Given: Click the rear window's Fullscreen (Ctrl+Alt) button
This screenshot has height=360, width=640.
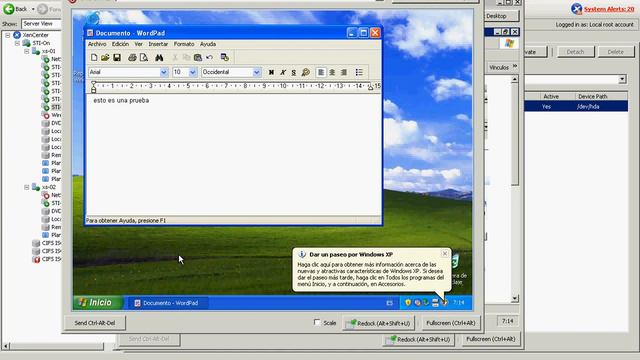Looking at the screenshot, I should pos(491,339).
